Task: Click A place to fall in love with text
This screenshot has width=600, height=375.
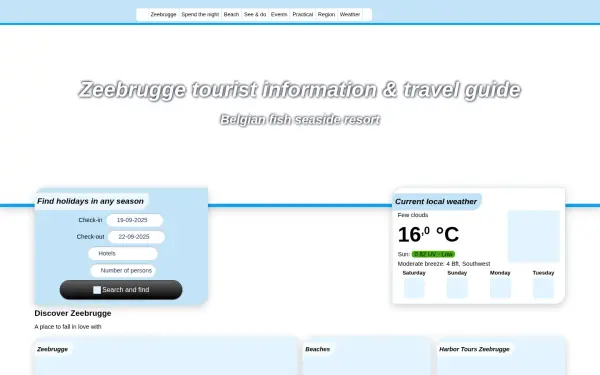Action: (x=68, y=327)
